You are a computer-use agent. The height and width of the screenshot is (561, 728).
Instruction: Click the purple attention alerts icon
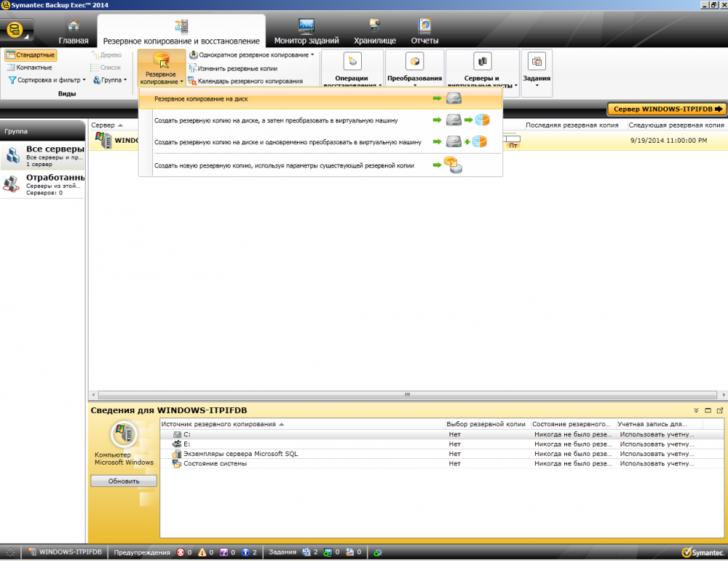223,552
